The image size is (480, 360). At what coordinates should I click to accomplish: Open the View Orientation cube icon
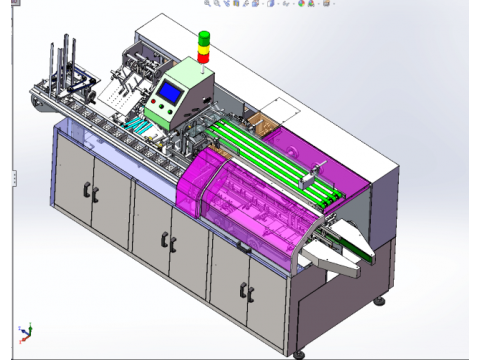tap(256, 3)
